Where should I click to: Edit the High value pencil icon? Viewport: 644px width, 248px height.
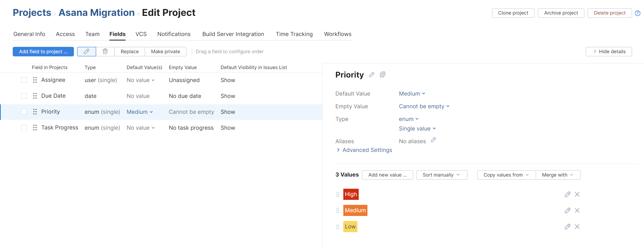pos(567,195)
